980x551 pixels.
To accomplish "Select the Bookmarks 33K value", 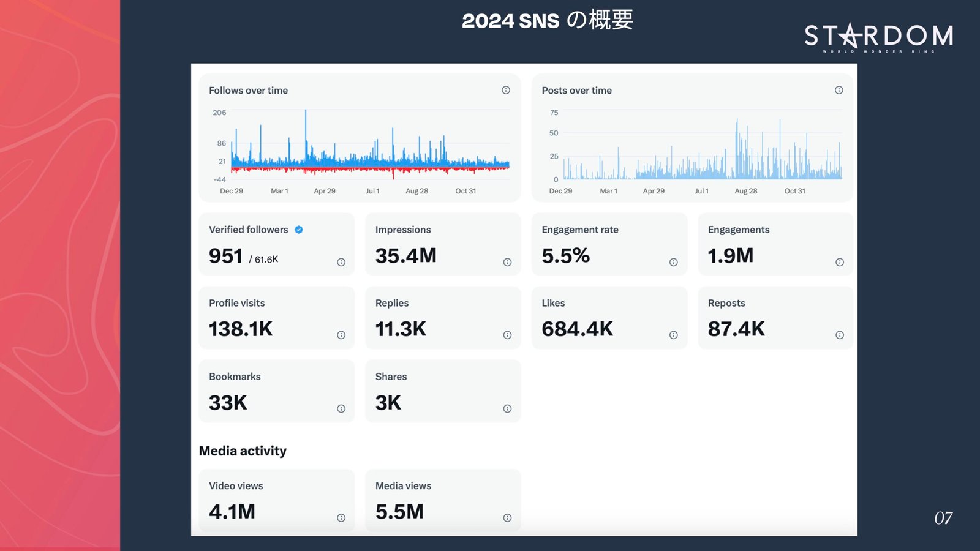I will coord(228,402).
